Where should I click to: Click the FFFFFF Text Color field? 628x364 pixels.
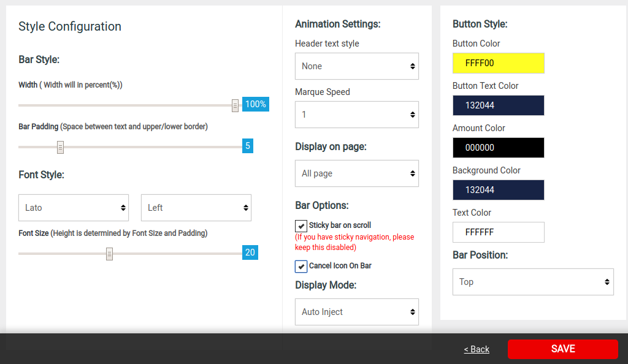click(x=498, y=232)
